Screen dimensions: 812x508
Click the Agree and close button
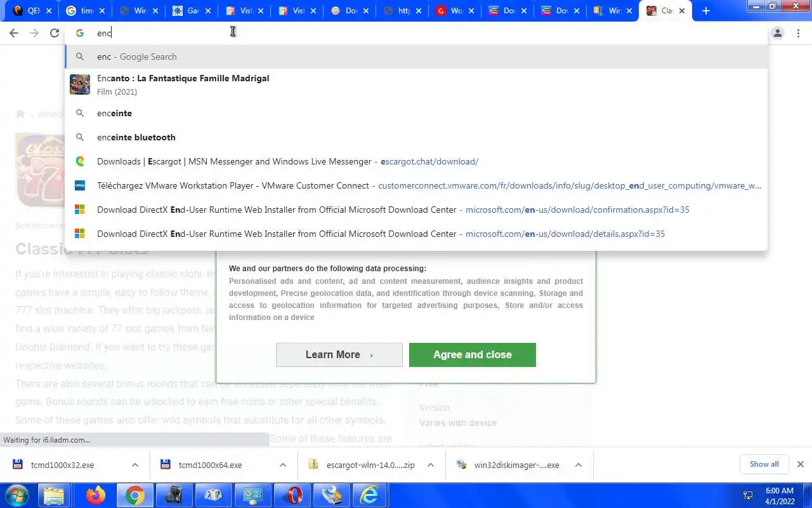(473, 355)
